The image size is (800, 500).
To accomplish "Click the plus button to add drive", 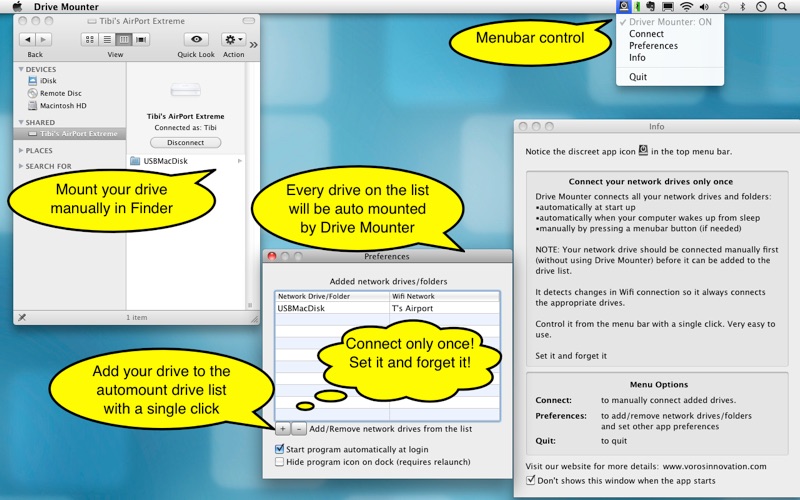I will pyautogui.click(x=283, y=428).
